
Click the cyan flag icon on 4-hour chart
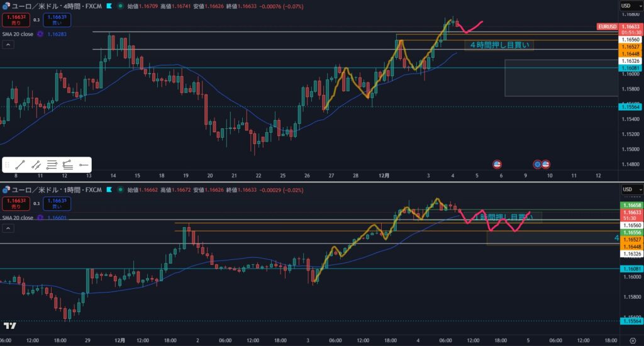(109, 6)
